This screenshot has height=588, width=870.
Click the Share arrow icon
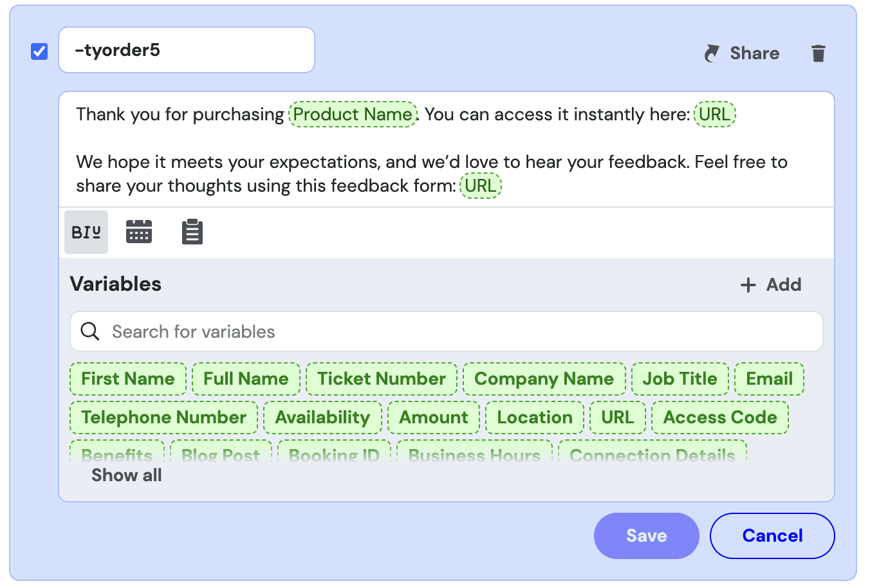(x=712, y=53)
